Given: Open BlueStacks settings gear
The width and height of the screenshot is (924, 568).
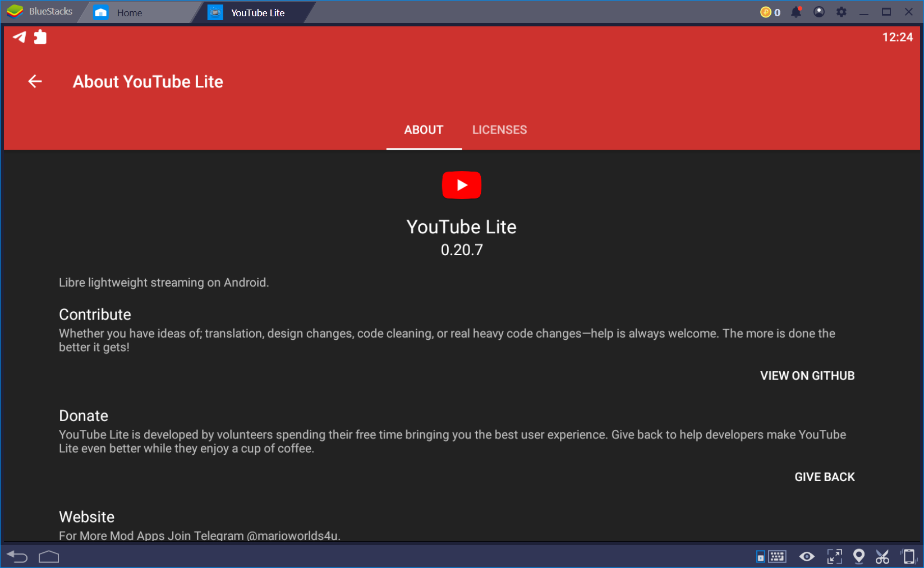Looking at the screenshot, I should [x=841, y=12].
